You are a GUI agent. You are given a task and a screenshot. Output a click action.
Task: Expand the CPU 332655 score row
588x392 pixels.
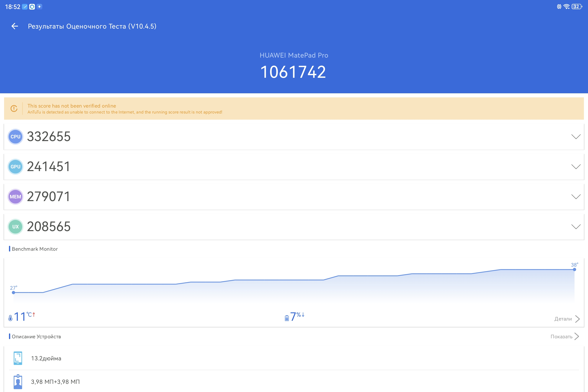click(x=294, y=137)
